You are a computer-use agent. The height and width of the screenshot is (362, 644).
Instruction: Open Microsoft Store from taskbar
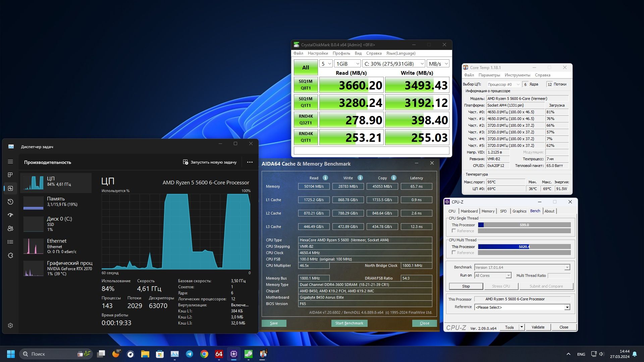point(160,354)
